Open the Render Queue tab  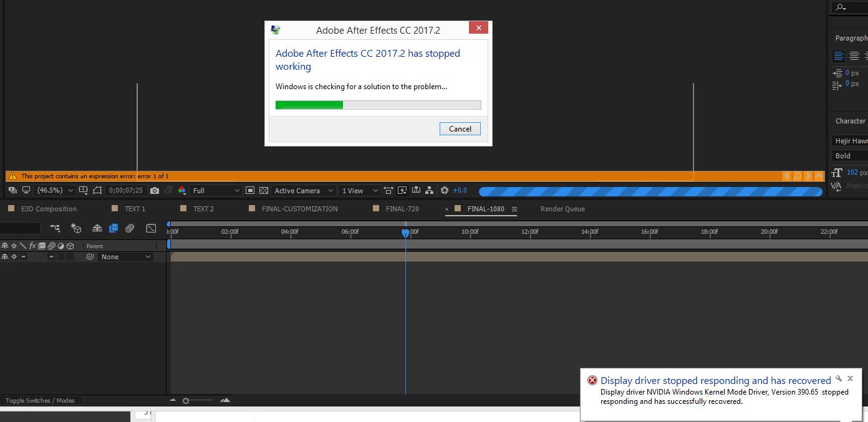562,209
